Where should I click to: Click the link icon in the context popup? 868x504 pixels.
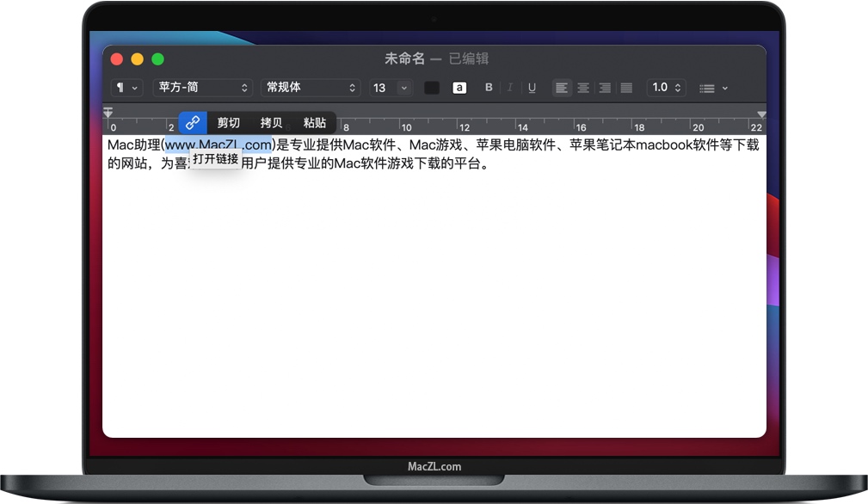tap(193, 122)
